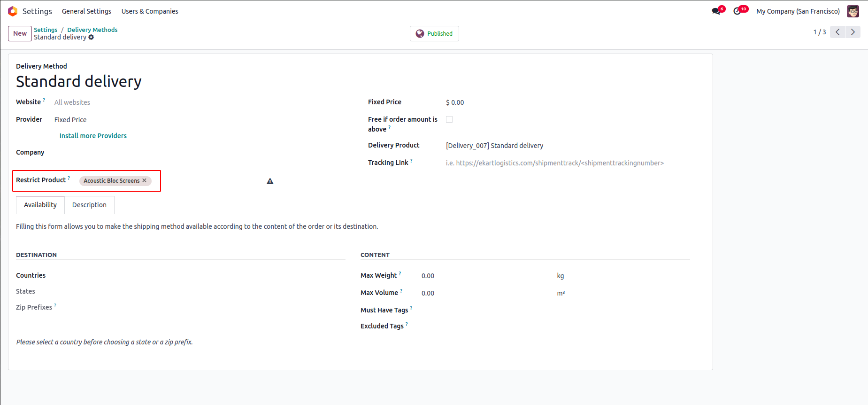Image resolution: width=868 pixels, height=405 pixels.
Task: Toggle the Published status button
Action: (434, 34)
